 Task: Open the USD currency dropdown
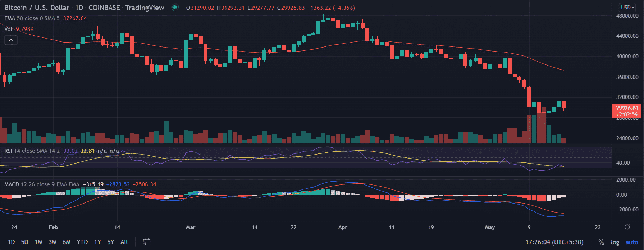click(628, 8)
